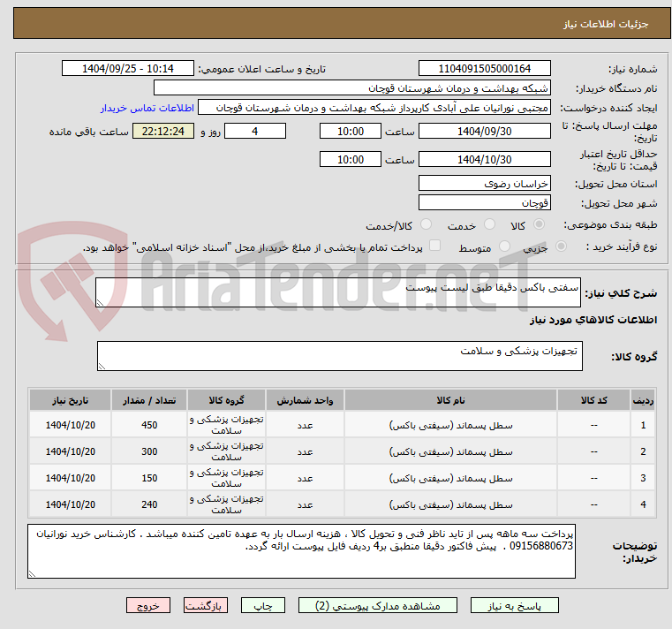Click the response deadline date 1404/09/30
The height and width of the screenshot is (629, 672).
[484, 131]
